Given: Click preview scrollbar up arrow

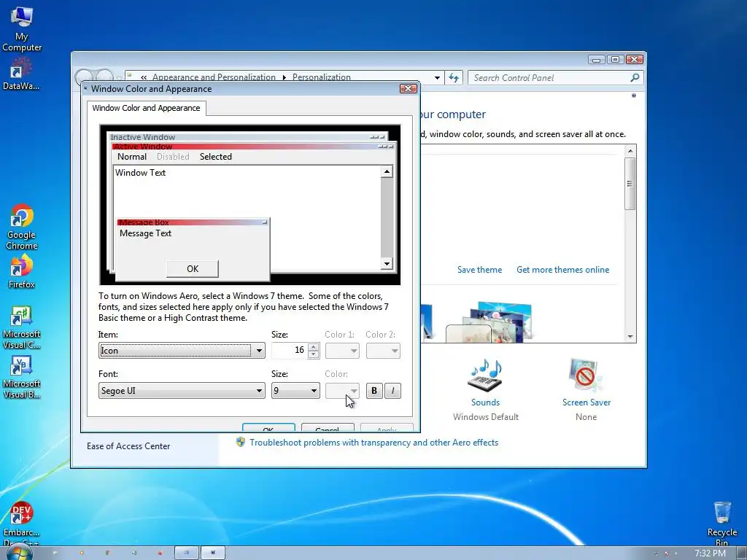Looking at the screenshot, I should click(387, 171).
